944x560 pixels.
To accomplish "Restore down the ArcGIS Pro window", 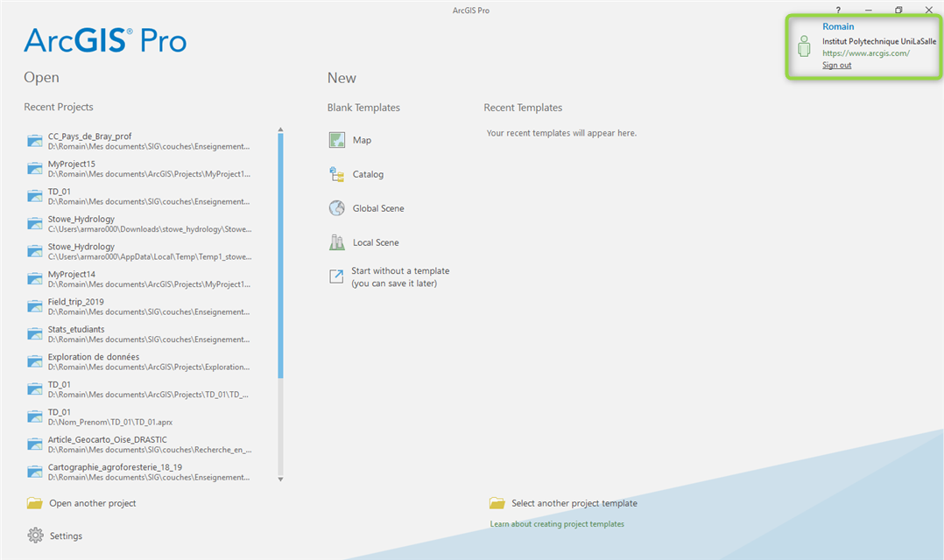I will tap(898, 10).
